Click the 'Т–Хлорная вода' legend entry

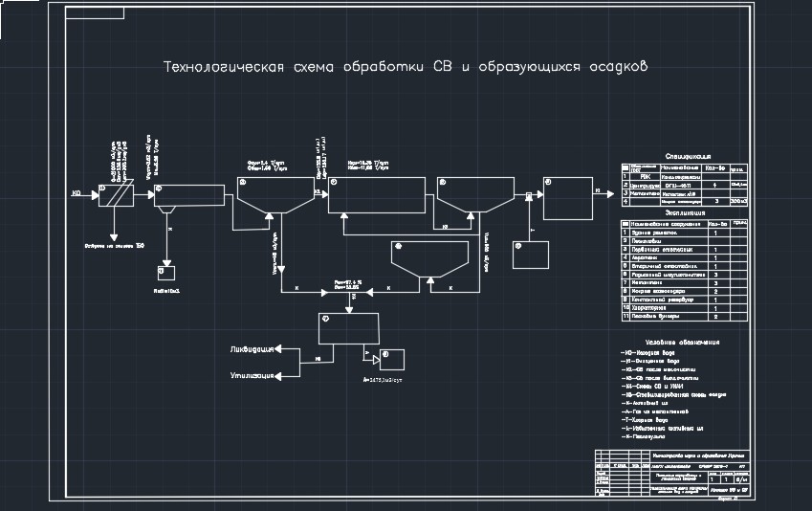(x=645, y=420)
